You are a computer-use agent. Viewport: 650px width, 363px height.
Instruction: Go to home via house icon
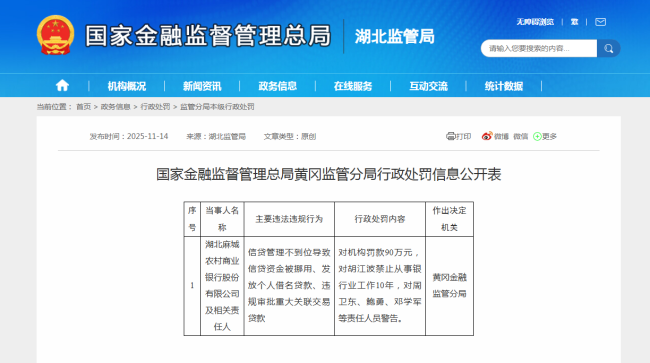tap(62, 85)
